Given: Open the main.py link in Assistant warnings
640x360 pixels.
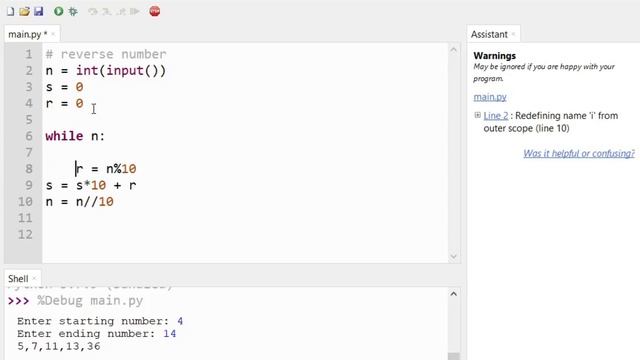Looking at the screenshot, I should click(490, 97).
